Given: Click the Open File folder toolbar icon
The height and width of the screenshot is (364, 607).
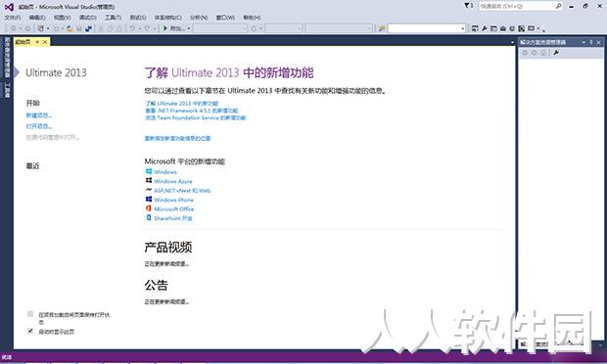Looking at the screenshot, I should tap(70, 28).
